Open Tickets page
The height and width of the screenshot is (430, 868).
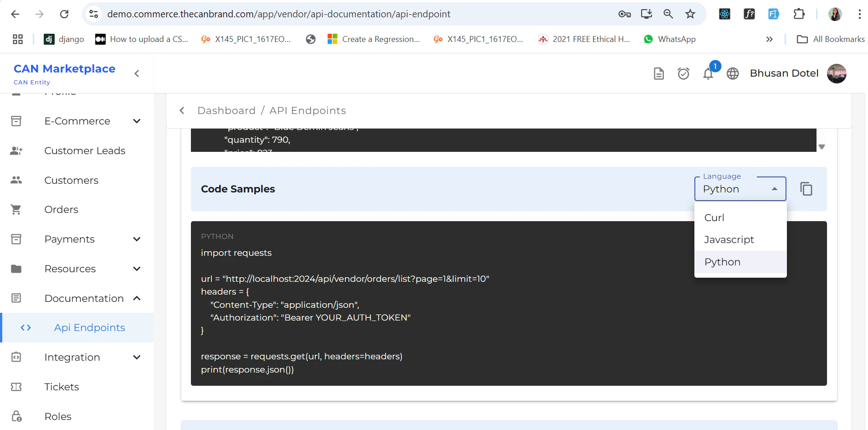(77, 387)
